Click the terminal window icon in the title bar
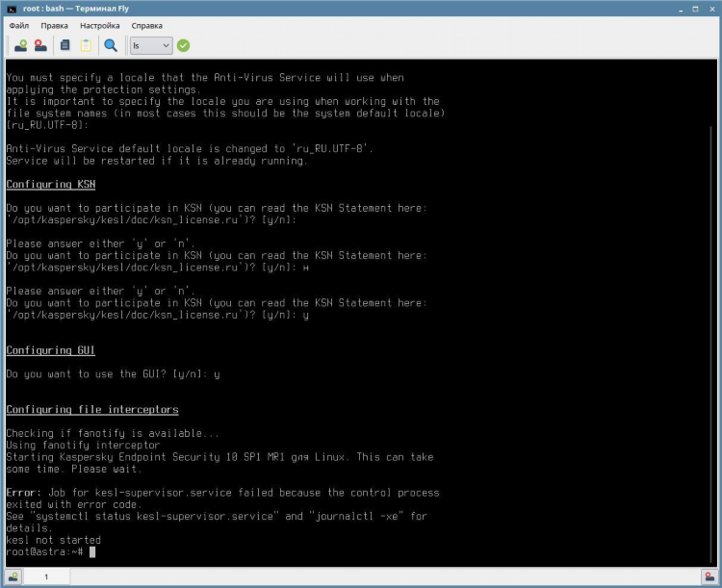 coord(12,9)
